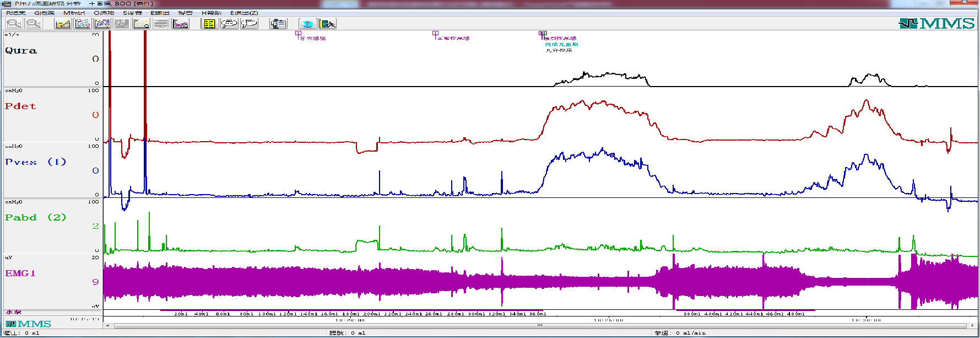980x338 pixels.
Task: Click the first speech bubble annotation icon
Action: click(229, 24)
